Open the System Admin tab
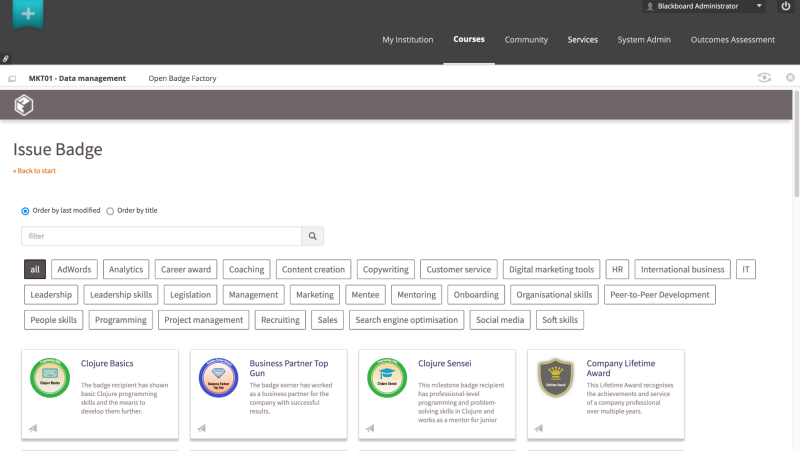 pyautogui.click(x=644, y=39)
